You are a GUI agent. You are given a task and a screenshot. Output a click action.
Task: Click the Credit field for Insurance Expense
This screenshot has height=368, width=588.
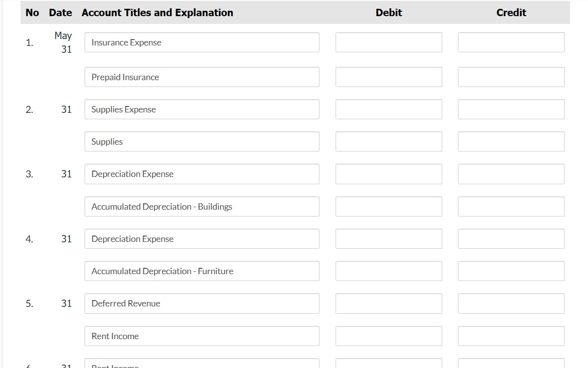click(x=511, y=43)
